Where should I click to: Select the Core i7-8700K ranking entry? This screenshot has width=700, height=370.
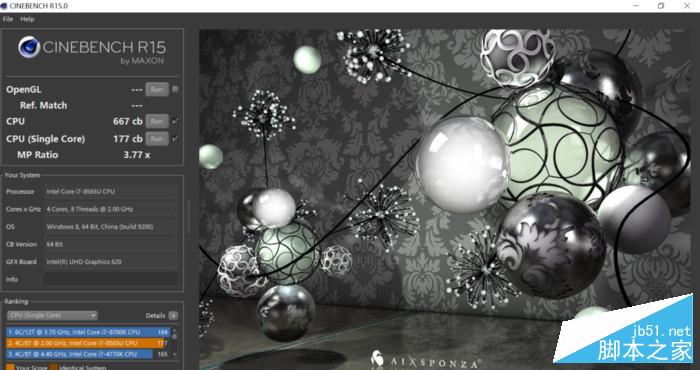click(x=88, y=332)
